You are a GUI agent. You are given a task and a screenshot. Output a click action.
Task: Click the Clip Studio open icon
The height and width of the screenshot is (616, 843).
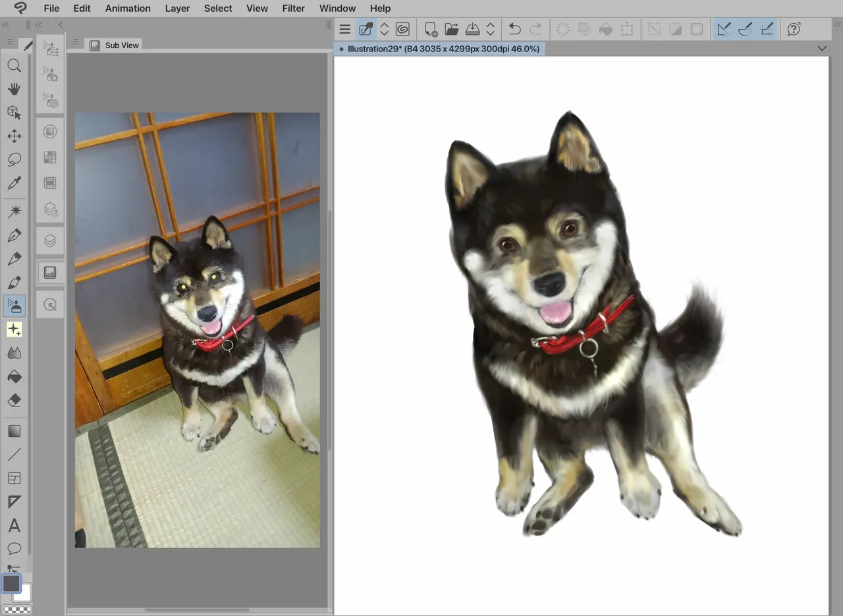click(x=402, y=29)
